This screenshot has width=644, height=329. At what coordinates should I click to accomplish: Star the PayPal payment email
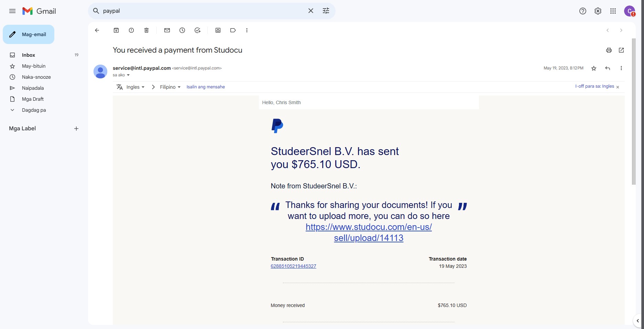594,68
